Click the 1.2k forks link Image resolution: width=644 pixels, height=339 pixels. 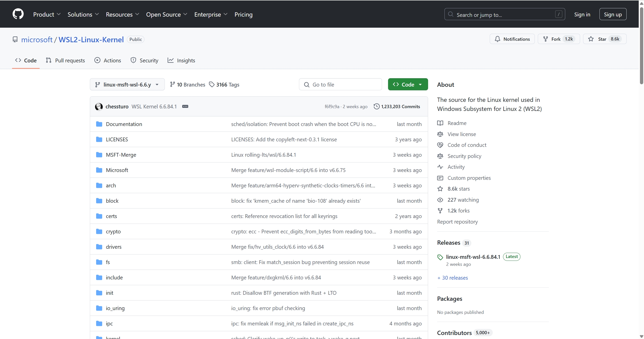(458, 210)
